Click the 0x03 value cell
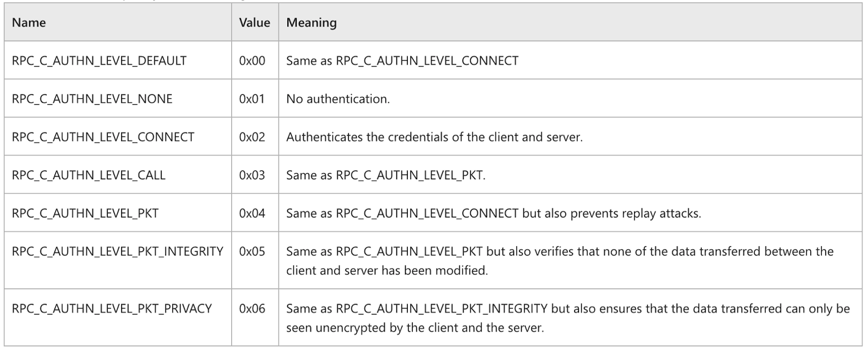This screenshot has height=351, width=868. coord(254,175)
